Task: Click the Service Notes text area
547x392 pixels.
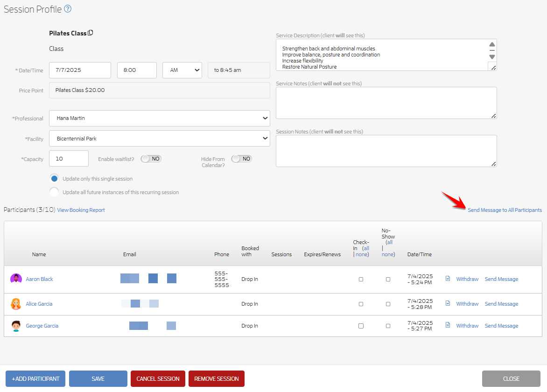Action: [x=386, y=103]
